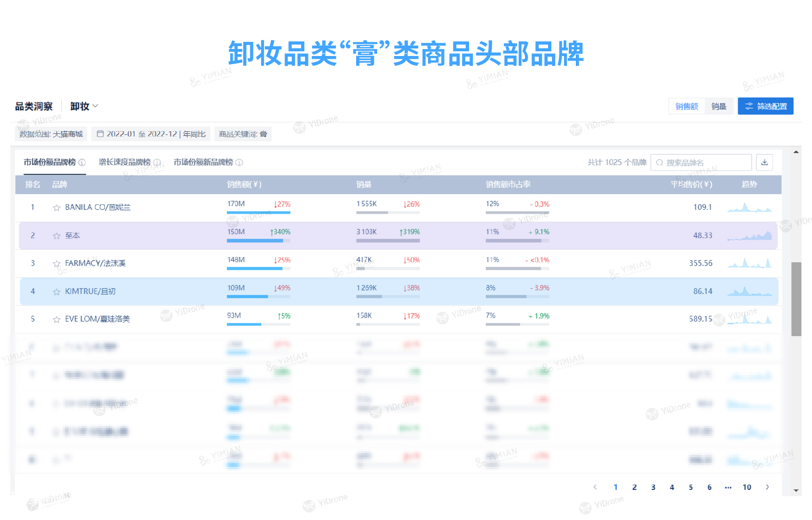This screenshot has width=812, height=520.
Task: Click the search magnifier icon
Action: [x=660, y=162]
